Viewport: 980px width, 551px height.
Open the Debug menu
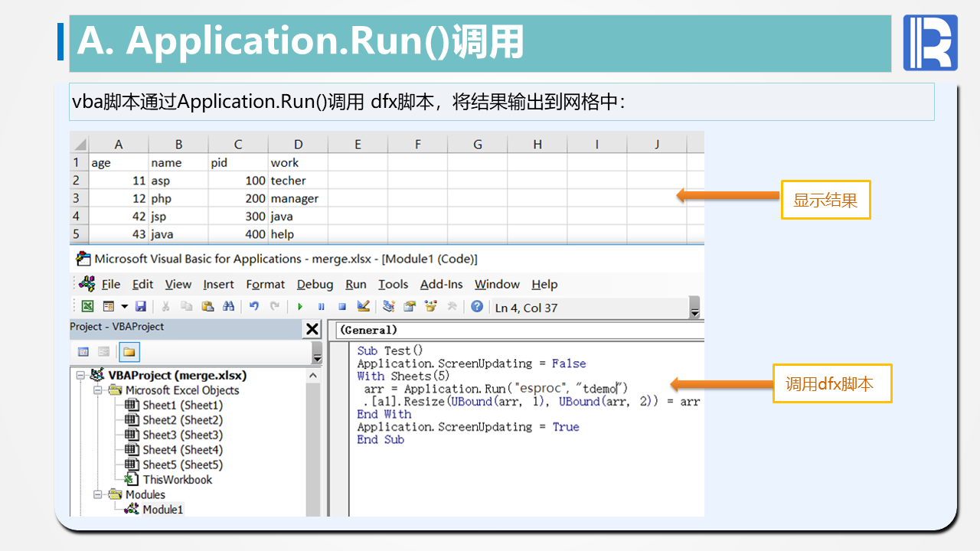(x=315, y=285)
